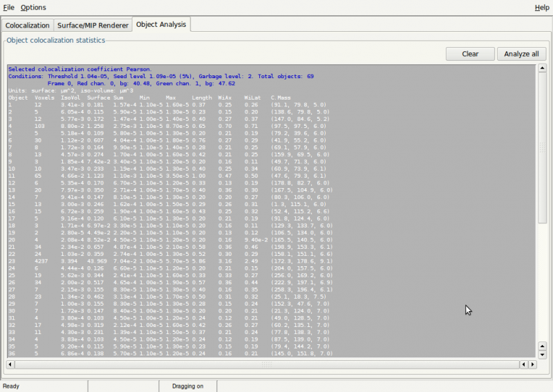Click the topmost up arrow of vertical scrollbar

542,69
